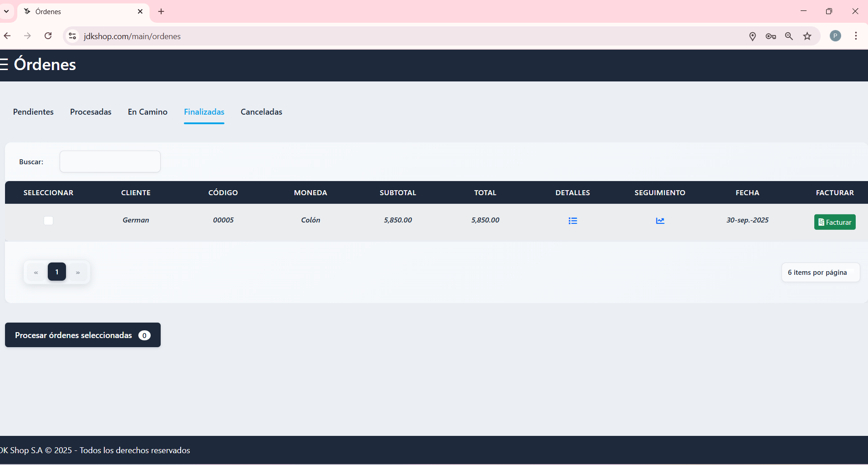Open the password manager key icon
The image size is (868, 465).
771,36
